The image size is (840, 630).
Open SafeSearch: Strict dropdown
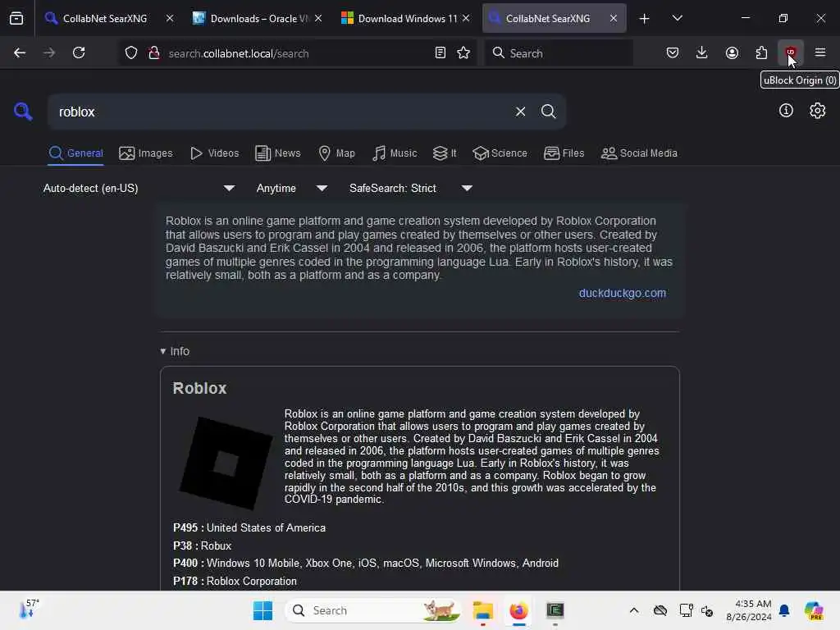click(410, 188)
